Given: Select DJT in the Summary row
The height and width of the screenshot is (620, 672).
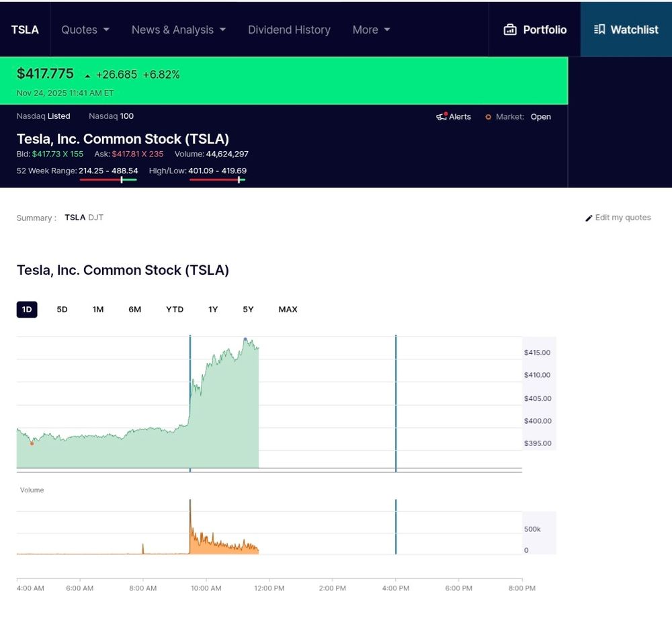Looking at the screenshot, I should 96,217.
